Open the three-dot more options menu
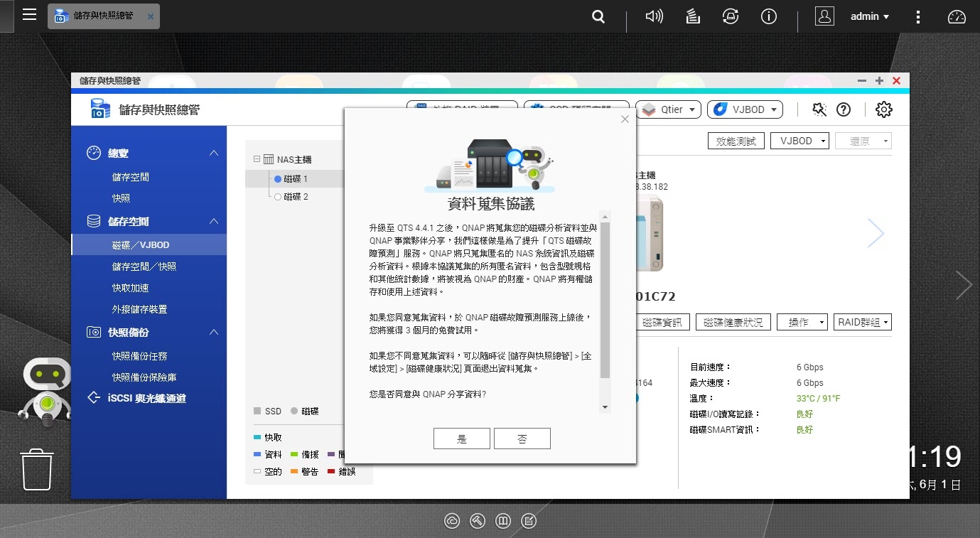 coord(919,16)
